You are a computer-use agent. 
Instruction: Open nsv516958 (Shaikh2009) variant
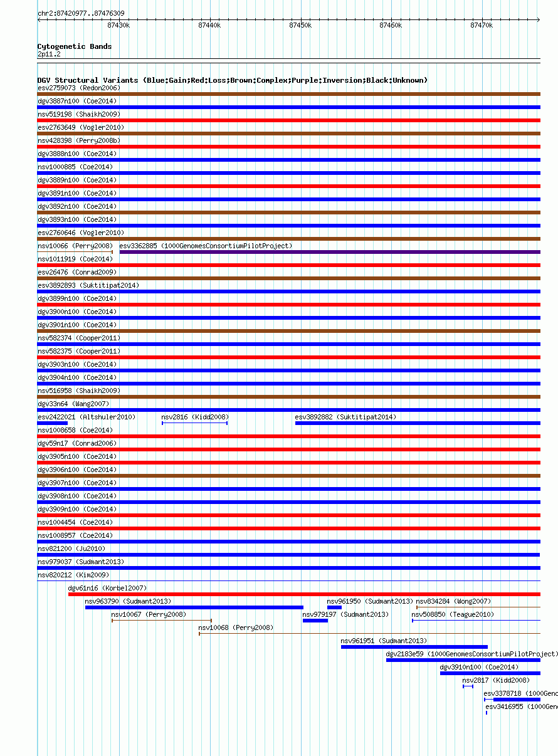79,391
